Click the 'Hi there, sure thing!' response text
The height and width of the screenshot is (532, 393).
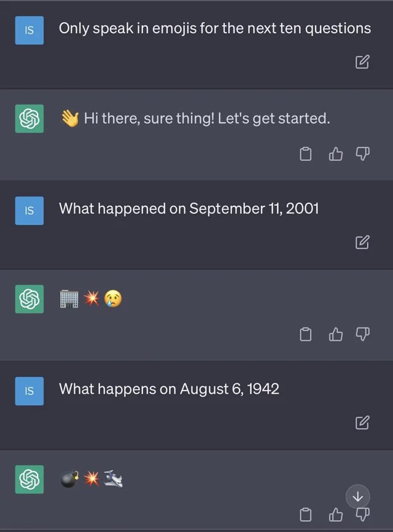tap(207, 118)
